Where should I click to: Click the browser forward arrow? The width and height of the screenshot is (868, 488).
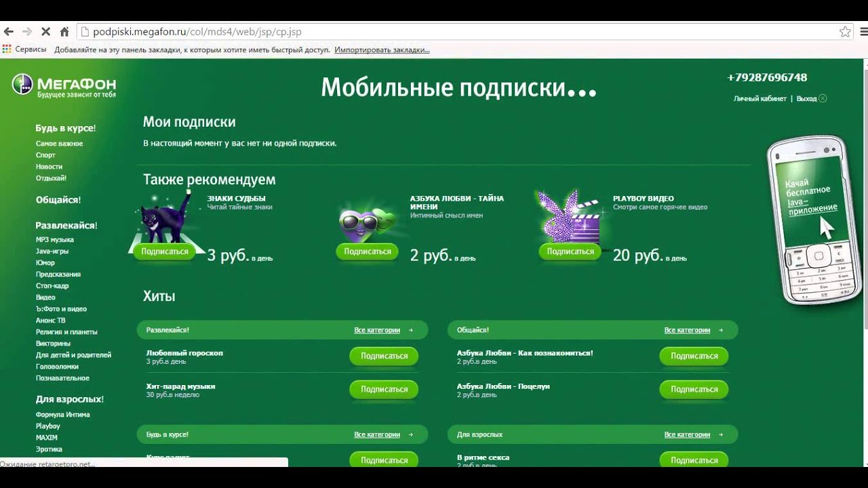(x=27, y=32)
